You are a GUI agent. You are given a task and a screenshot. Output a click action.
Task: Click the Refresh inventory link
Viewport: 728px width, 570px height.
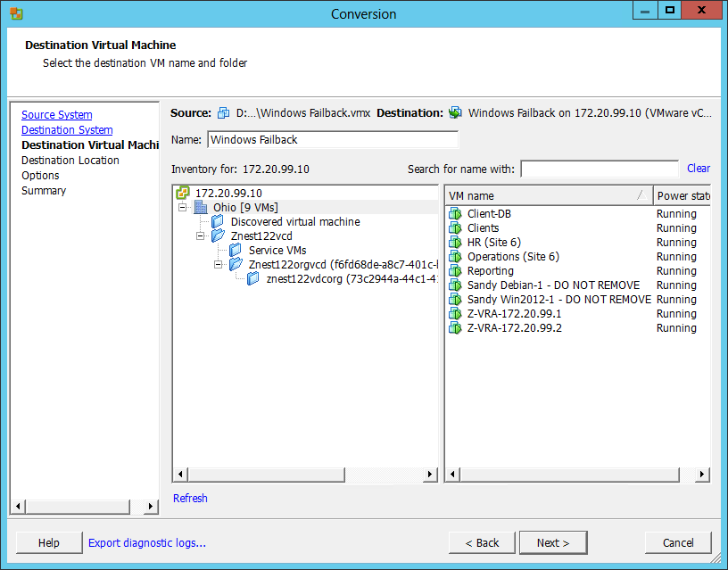[x=190, y=498]
